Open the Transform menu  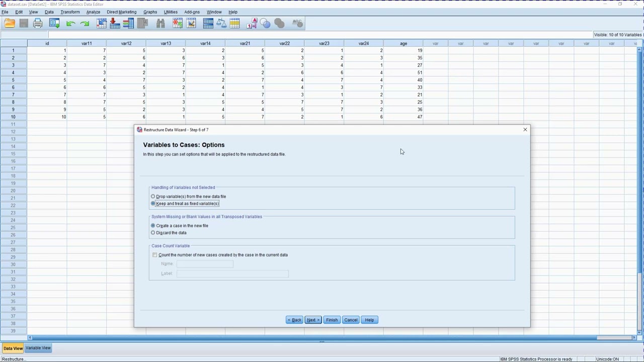(70, 12)
